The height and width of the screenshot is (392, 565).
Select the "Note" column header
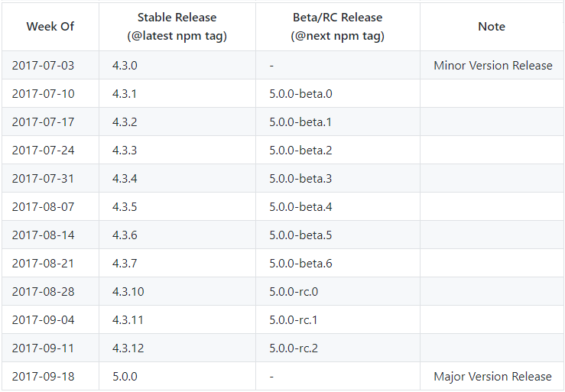(x=492, y=27)
